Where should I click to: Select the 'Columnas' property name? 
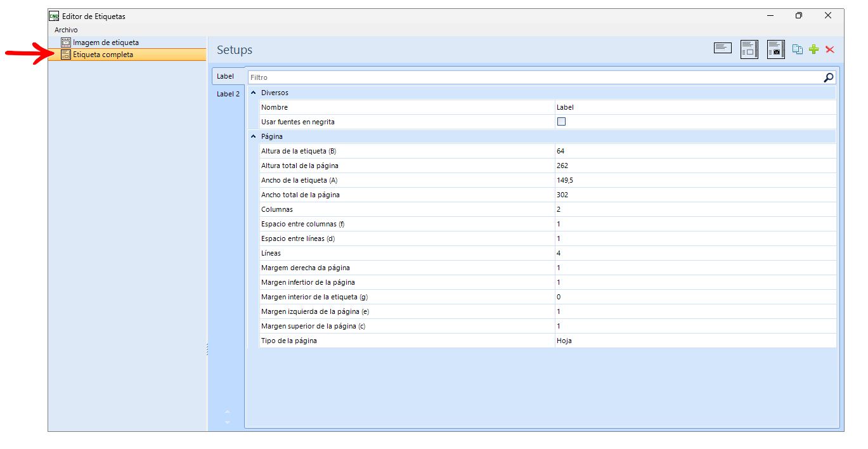[277, 209]
